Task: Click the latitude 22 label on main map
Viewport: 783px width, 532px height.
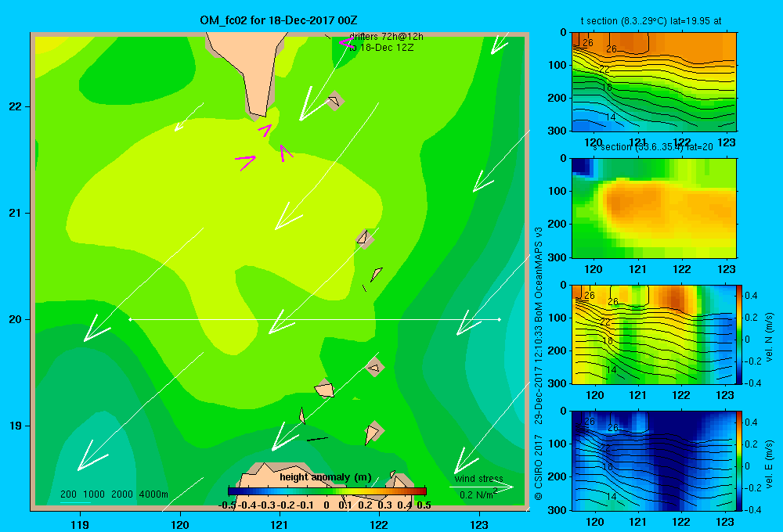Action: (x=16, y=107)
